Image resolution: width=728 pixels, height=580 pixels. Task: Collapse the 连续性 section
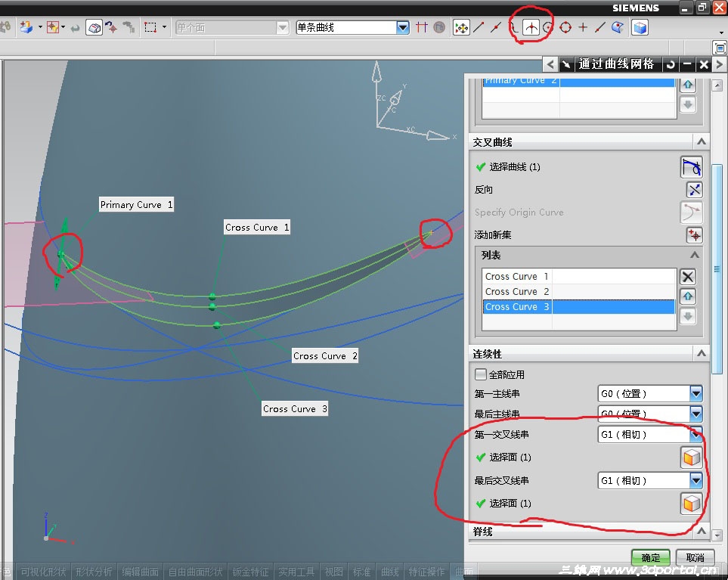pos(701,354)
